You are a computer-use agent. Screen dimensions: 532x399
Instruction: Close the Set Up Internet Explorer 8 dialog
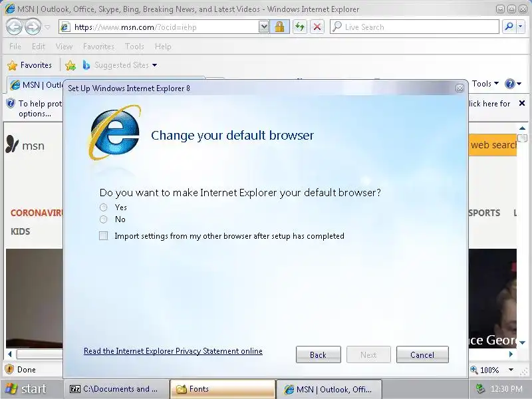(460, 88)
